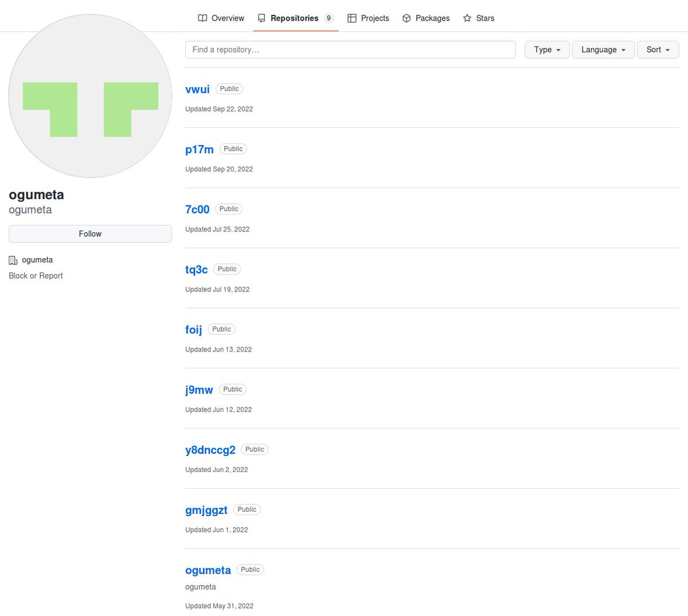Click the Packages cube icon
The height and width of the screenshot is (616, 688).
coord(406,18)
